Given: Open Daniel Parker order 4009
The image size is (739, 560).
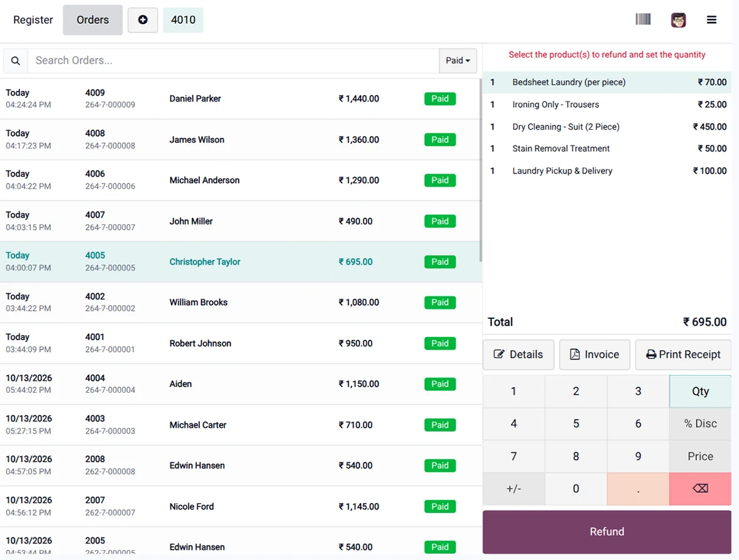Looking at the screenshot, I should pyautogui.click(x=240, y=99).
